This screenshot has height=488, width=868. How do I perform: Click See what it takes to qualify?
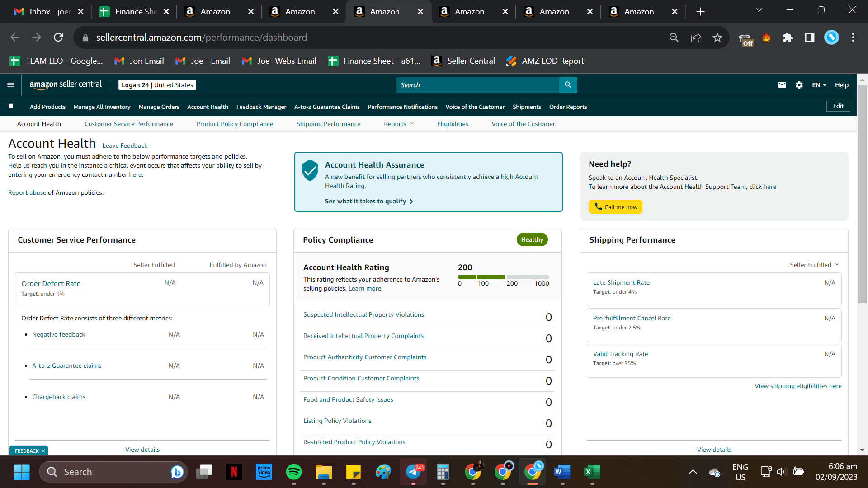click(369, 201)
